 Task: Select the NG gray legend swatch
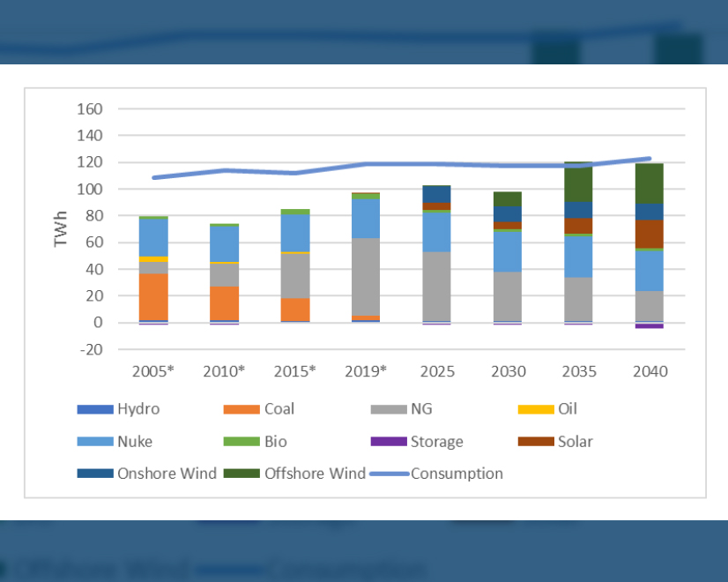[388, 409]
